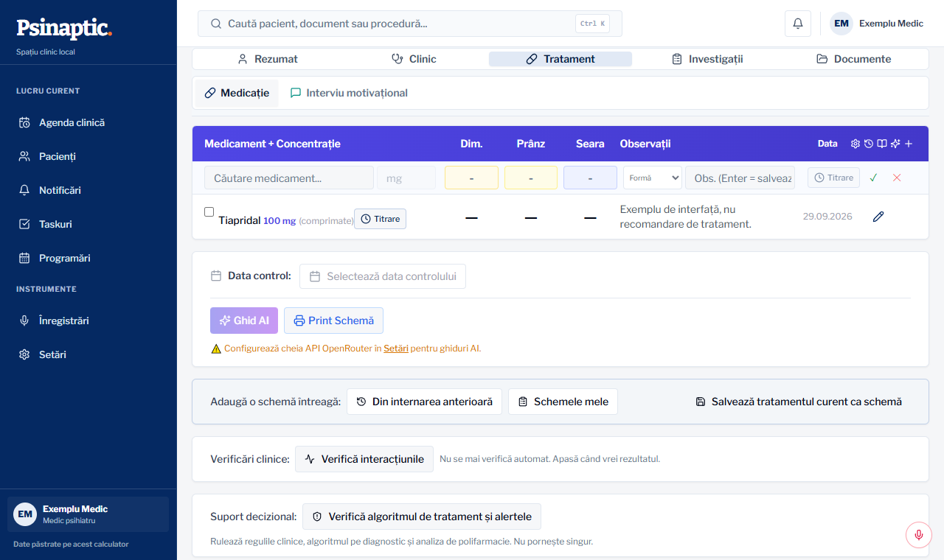Click the Titrare button in the Tiapridal row

pos(380,219)
